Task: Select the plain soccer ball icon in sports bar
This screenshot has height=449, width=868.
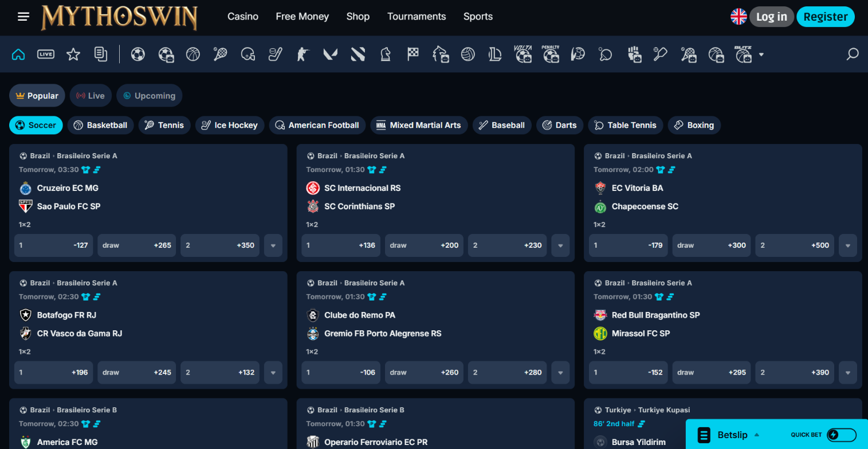Action: coord(138,54)
